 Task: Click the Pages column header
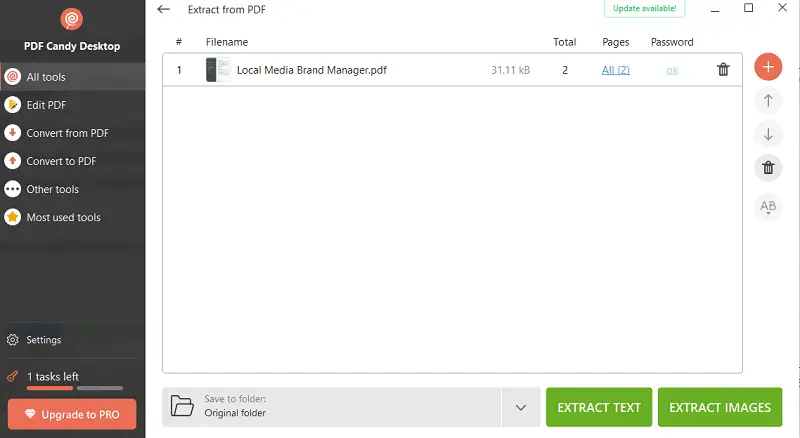click(x=615, y=42)
